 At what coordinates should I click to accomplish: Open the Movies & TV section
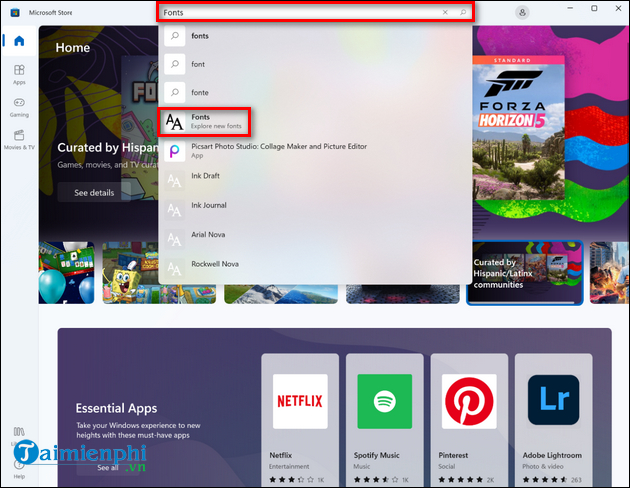click(19, 139)
